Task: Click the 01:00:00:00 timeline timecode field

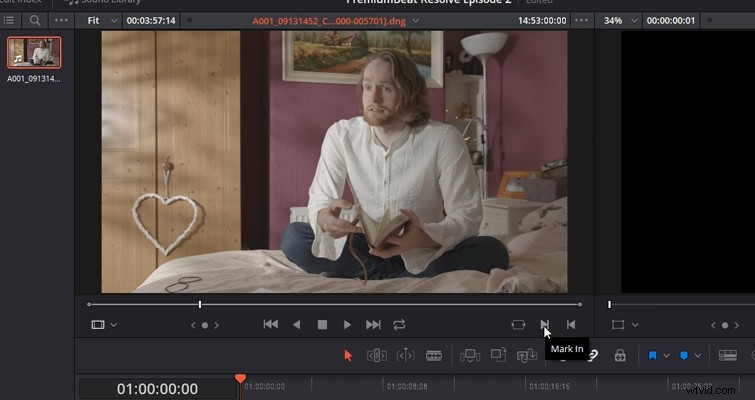Action: tap(157, 389)
